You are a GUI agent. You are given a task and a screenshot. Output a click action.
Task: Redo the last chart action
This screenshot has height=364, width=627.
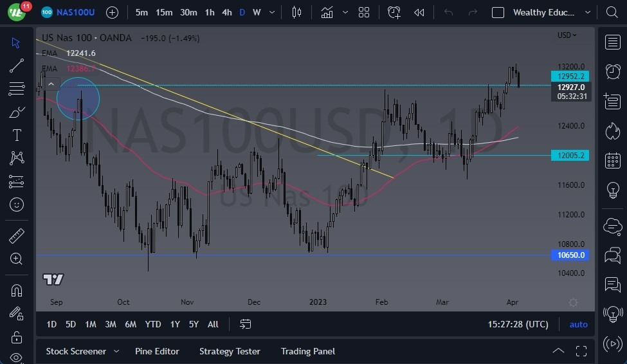tap(473, 12)
